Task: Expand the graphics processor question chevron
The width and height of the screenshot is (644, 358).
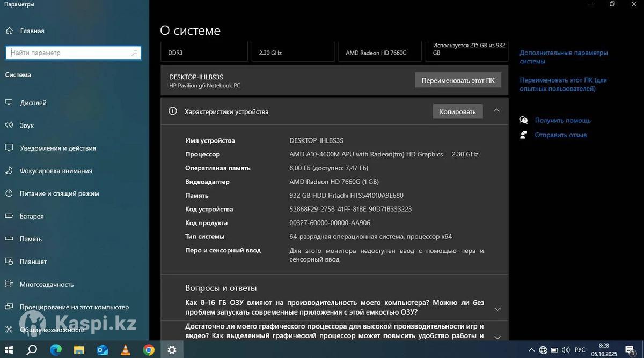Action: pos(497,337)
